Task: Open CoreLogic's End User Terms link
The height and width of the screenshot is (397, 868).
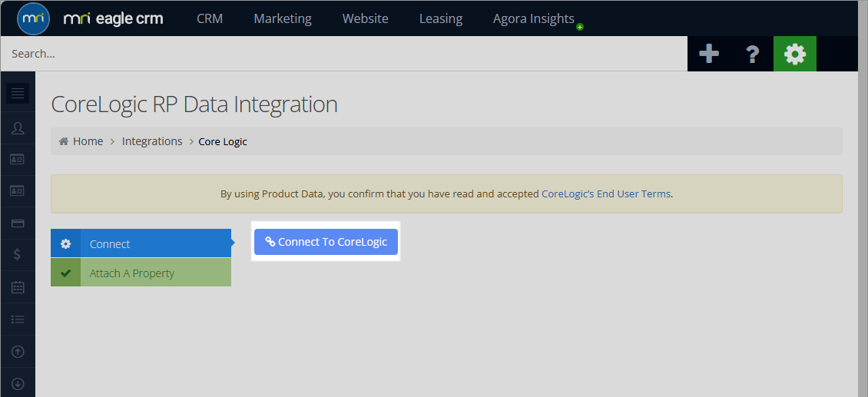Action: pyautogui.click(x=606, y=194)
